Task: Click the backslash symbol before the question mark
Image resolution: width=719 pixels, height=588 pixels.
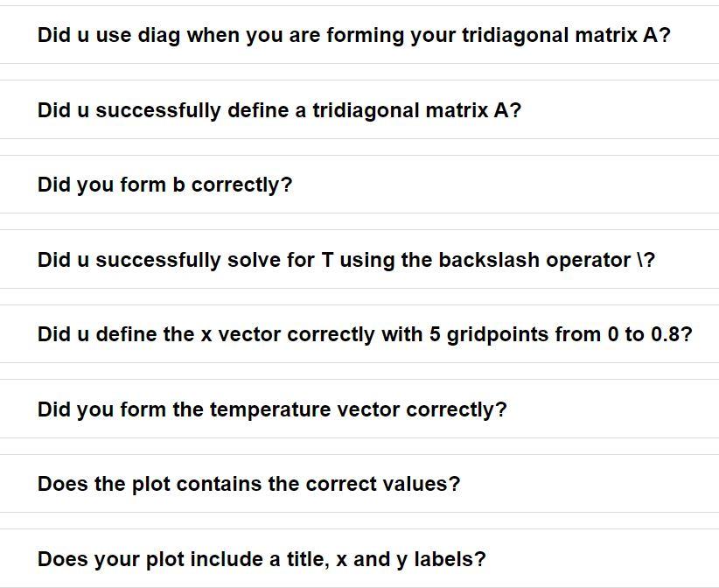Action: pyautogui.click(x=640, y=260)
